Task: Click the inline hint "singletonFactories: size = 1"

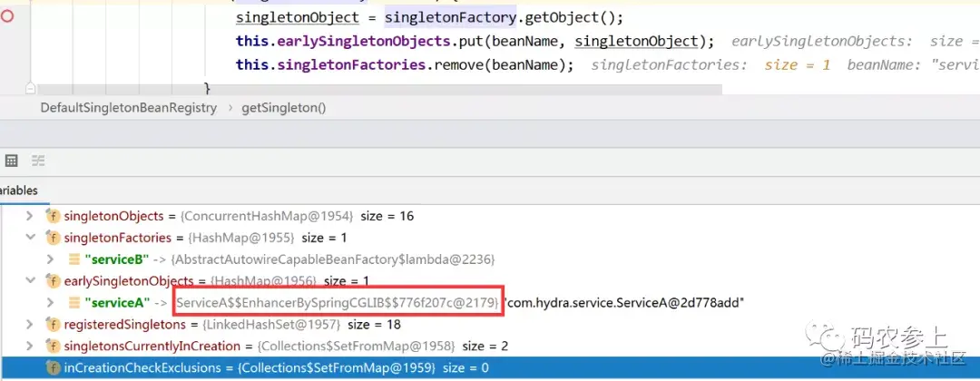Action: [710, 65]
